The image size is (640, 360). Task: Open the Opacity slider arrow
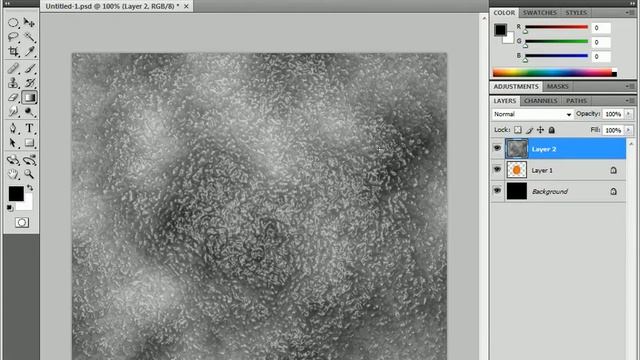(629, 114)
